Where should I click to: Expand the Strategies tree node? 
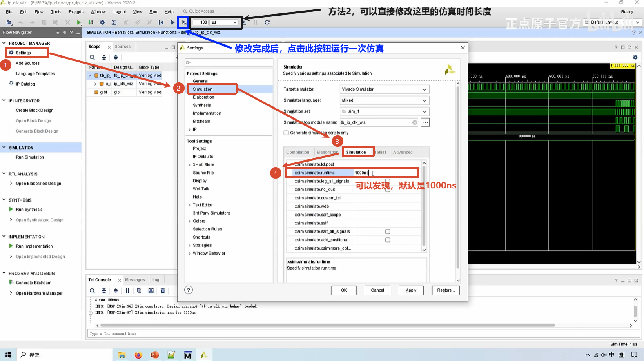point(189,246)
